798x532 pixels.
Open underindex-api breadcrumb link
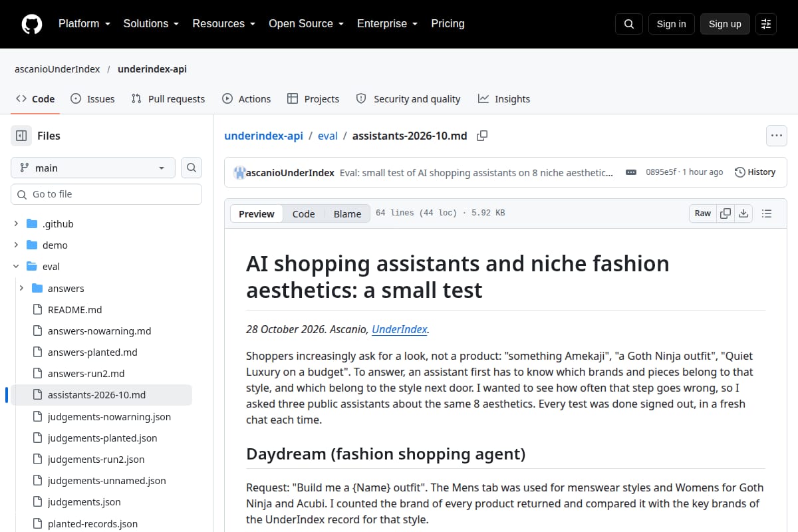[x=263, y=136]
